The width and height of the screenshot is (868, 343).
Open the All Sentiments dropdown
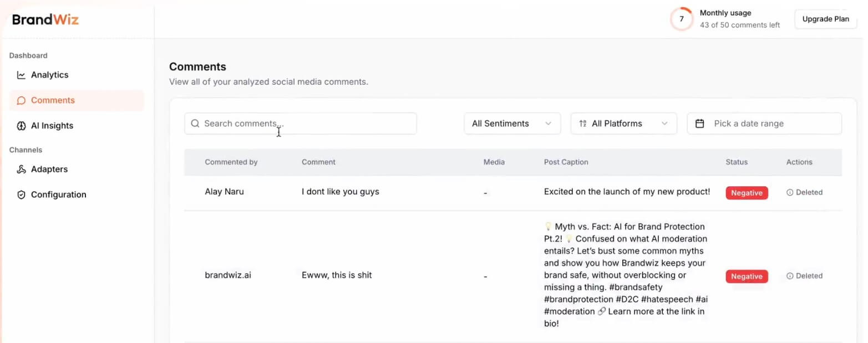pos(512,124)
